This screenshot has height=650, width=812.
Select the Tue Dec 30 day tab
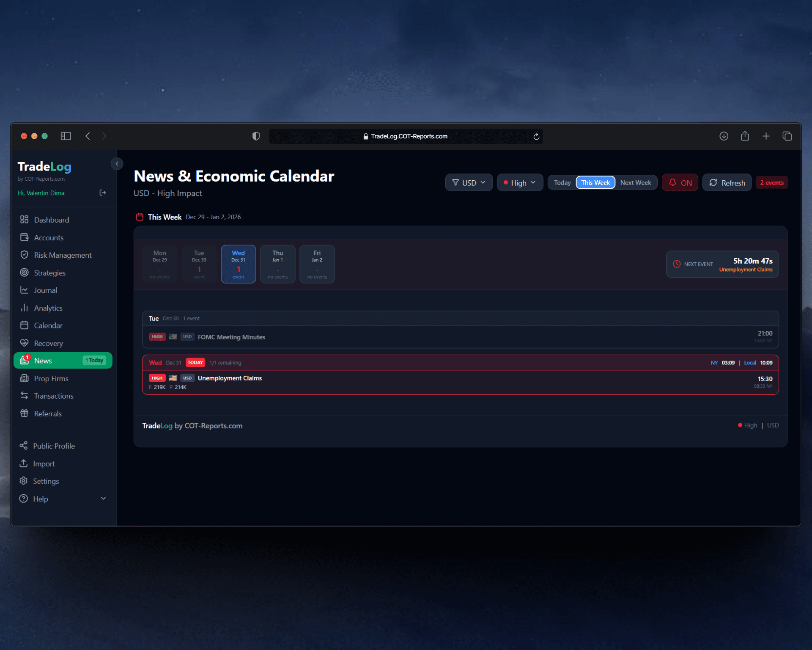coord(199,264)
